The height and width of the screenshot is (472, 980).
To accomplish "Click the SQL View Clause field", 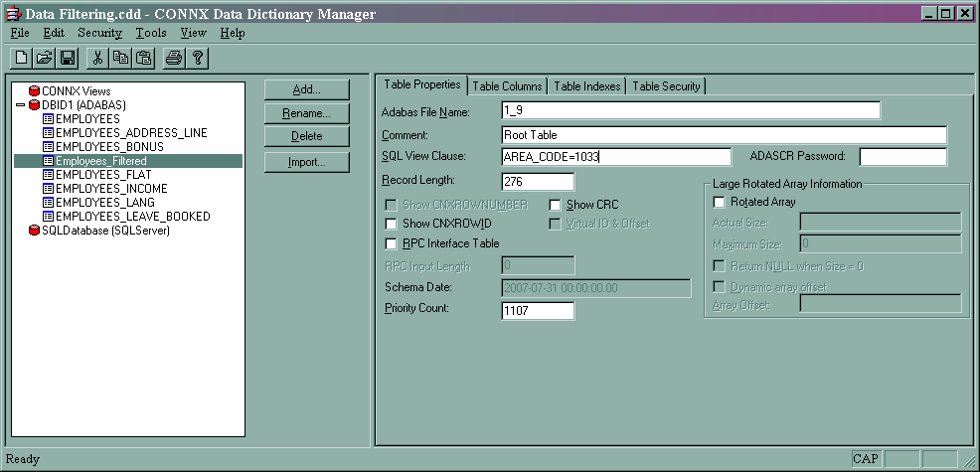I will click(x=615, y=157).
